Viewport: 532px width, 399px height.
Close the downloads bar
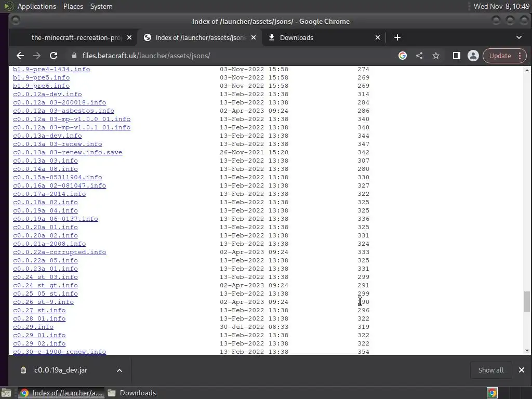pyautogui.click(x=522, y=370)
